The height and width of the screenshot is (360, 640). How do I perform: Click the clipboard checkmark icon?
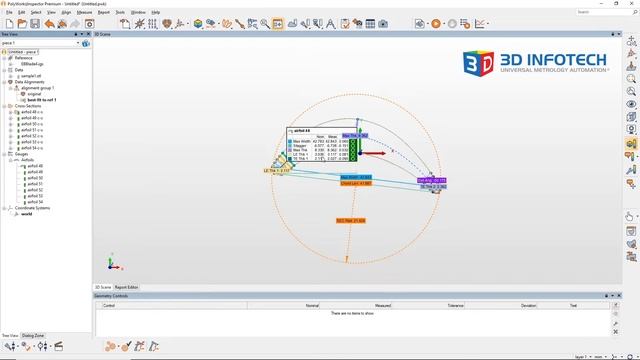click(x=345, y=24)
